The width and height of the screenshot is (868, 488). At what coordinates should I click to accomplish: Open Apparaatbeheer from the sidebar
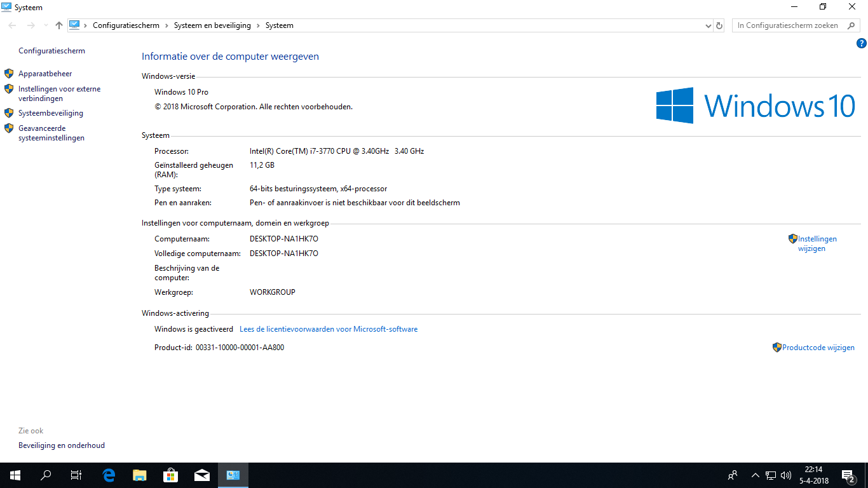click(45, 74)
